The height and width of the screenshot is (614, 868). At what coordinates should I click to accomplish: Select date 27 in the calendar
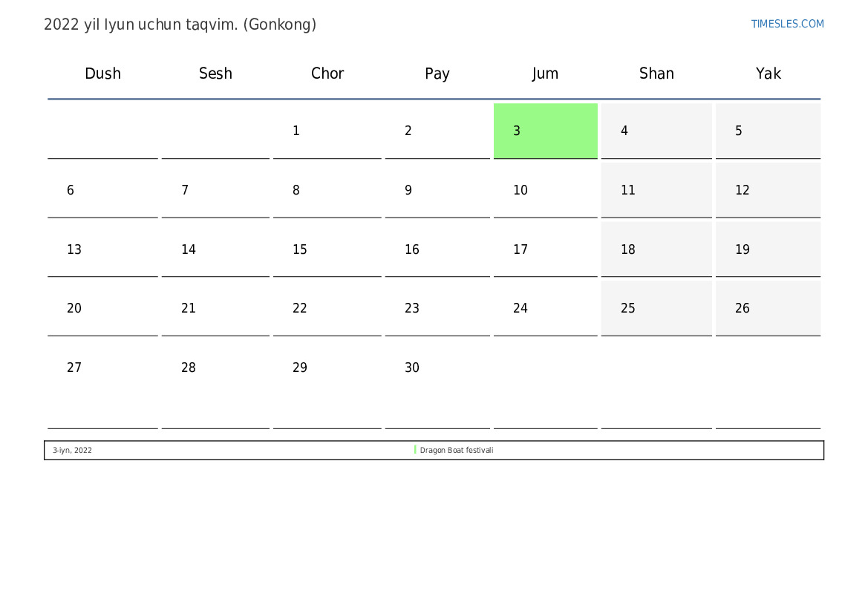click(102, 385)
